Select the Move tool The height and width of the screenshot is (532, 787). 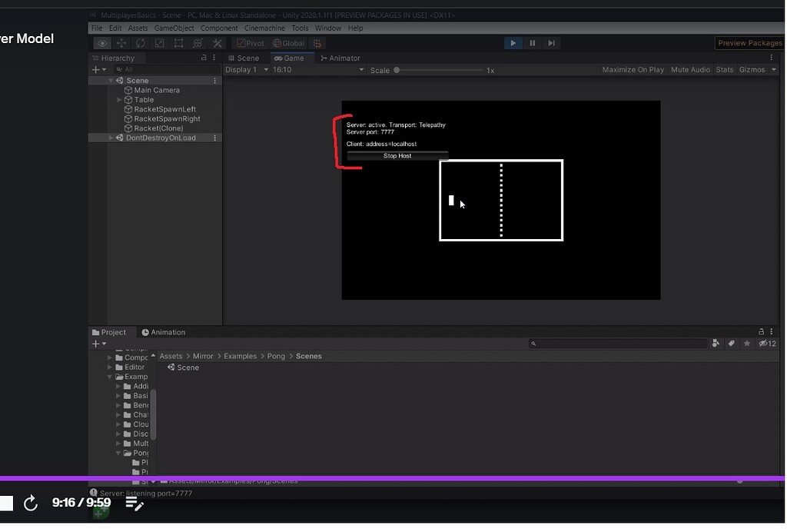click(121, 42)
